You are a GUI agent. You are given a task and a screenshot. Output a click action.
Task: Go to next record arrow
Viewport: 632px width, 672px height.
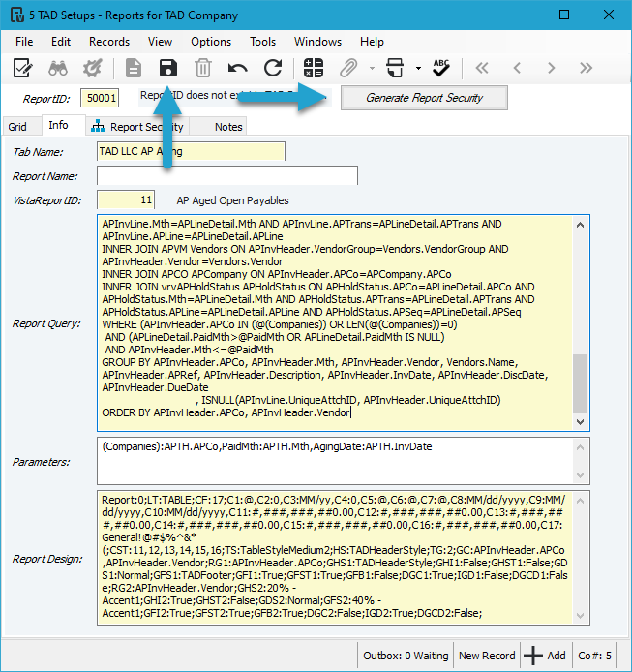point(552,68)
